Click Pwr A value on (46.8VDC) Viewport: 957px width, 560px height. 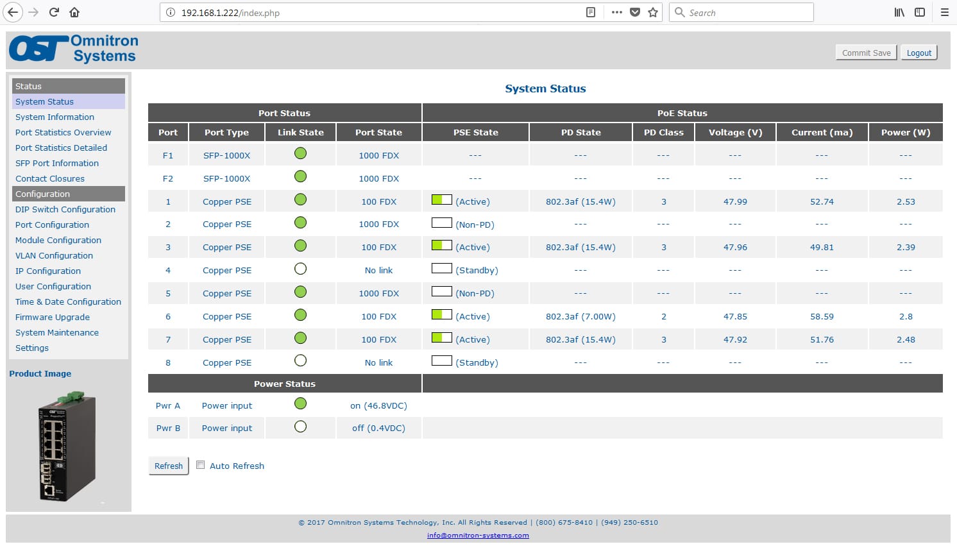378,405
